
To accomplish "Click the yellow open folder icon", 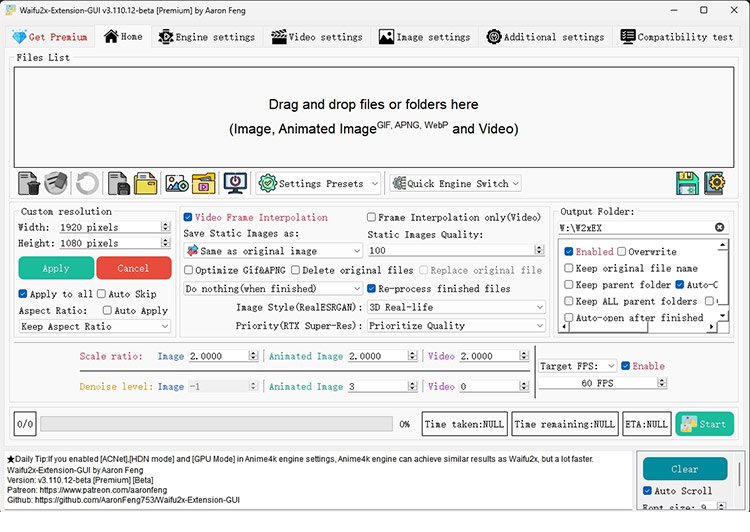I will [145, 183].
